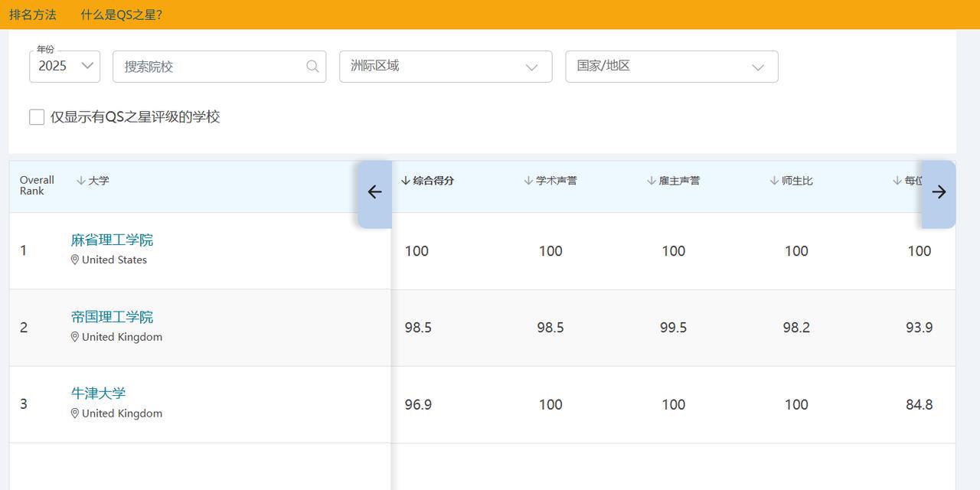This screenshot has width=980, height=490.
Task: Sort the table by 学术声誉
Action: (x=550, y=181)
